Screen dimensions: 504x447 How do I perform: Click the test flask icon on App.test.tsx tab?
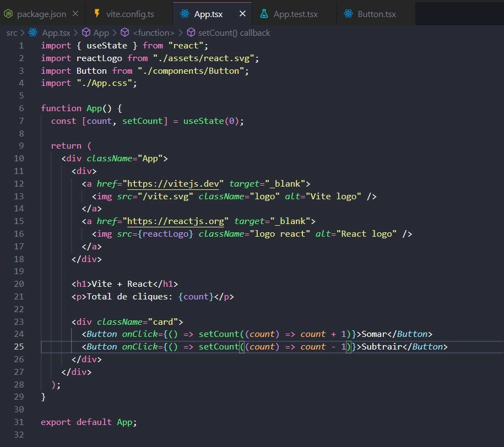tap(264, 14)
